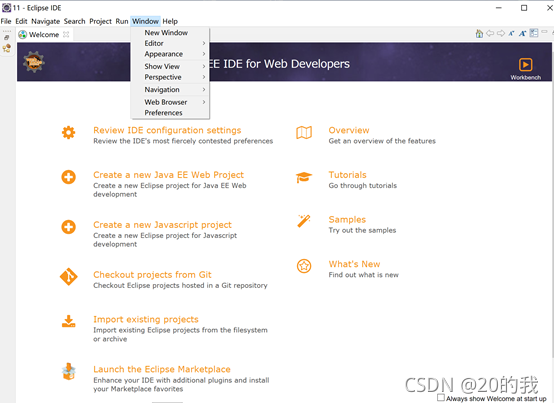Open the Overview link

pyautogui.click(x=349, y=130)
